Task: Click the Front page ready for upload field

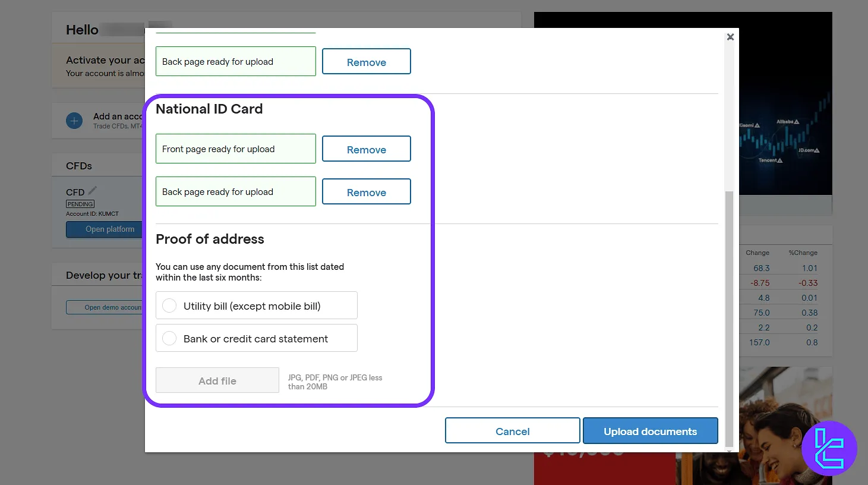Action: click(235, 149)
